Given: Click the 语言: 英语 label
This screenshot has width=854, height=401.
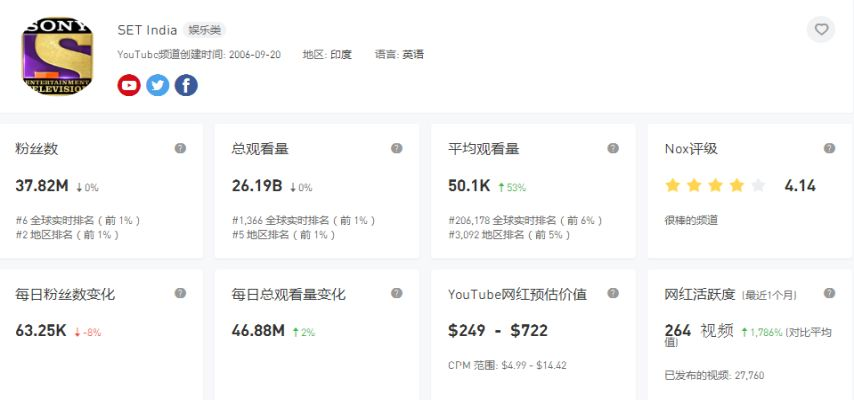Looking at the screenshot, I should 399,54.
